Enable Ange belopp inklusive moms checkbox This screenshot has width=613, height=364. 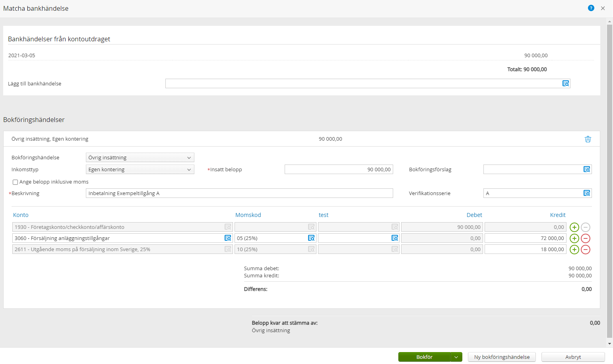(16, 182)
